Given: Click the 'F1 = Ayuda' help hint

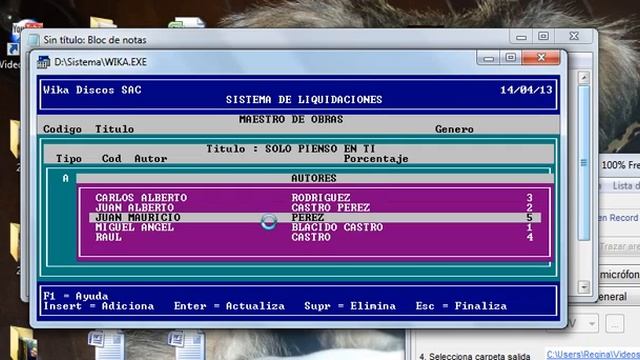Looking at the screenshot, I should tap(76, 296).
